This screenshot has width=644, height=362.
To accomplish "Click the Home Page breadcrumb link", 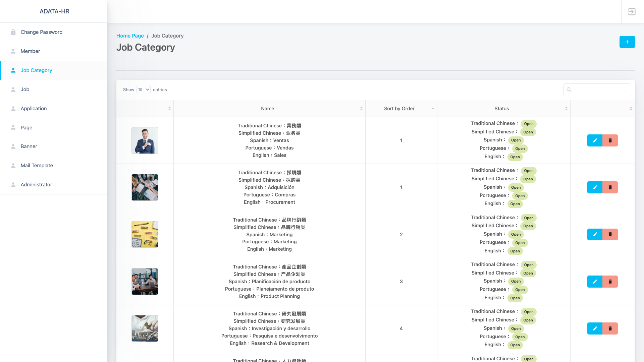I will [130, 36].
